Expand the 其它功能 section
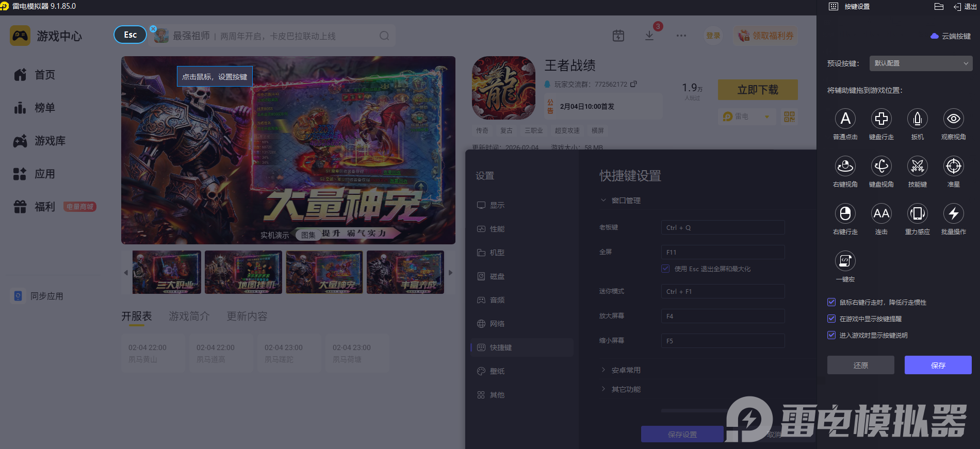The image size is (980, 449). [620, 389]
